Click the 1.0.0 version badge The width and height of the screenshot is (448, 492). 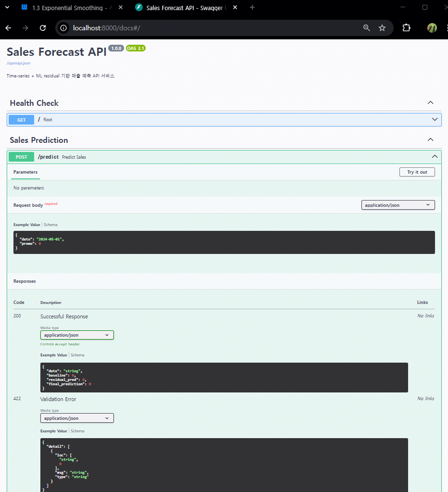tap(116, 48)
